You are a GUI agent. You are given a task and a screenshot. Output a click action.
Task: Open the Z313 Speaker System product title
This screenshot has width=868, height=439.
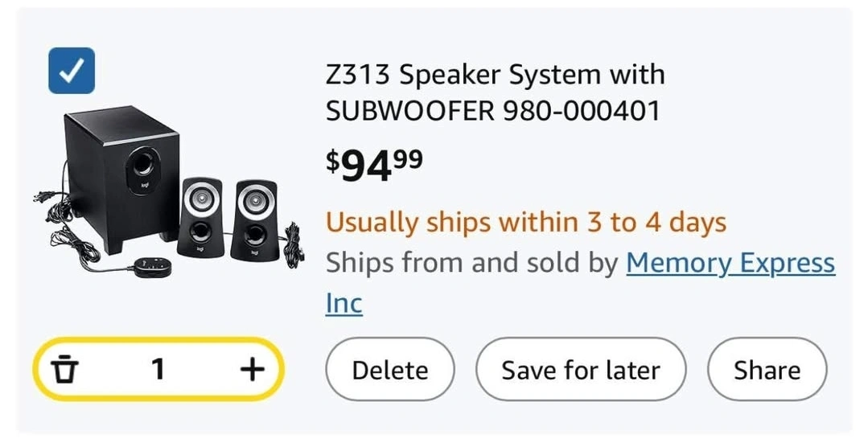pyautogui.click(x=495, y=76)
